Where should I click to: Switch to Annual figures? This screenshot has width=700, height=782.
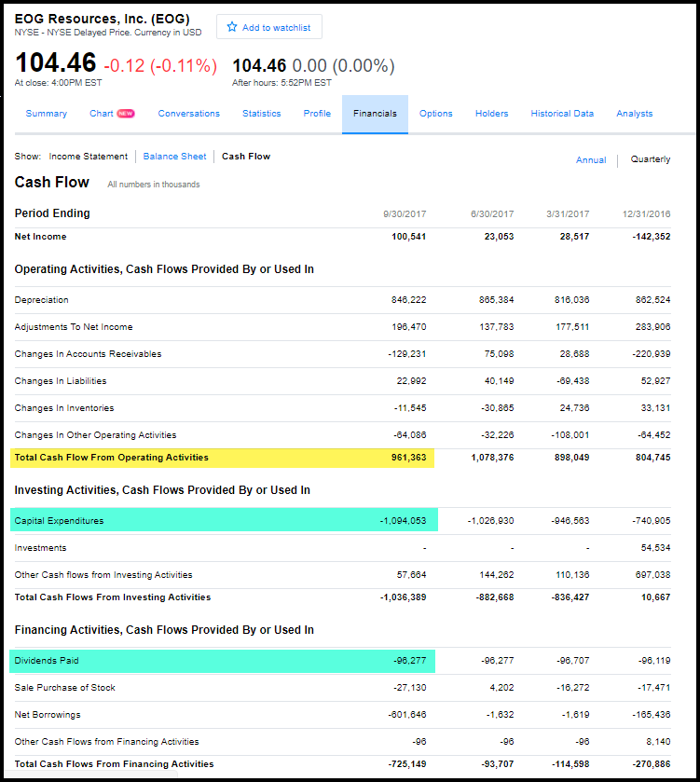pos(591,159)
